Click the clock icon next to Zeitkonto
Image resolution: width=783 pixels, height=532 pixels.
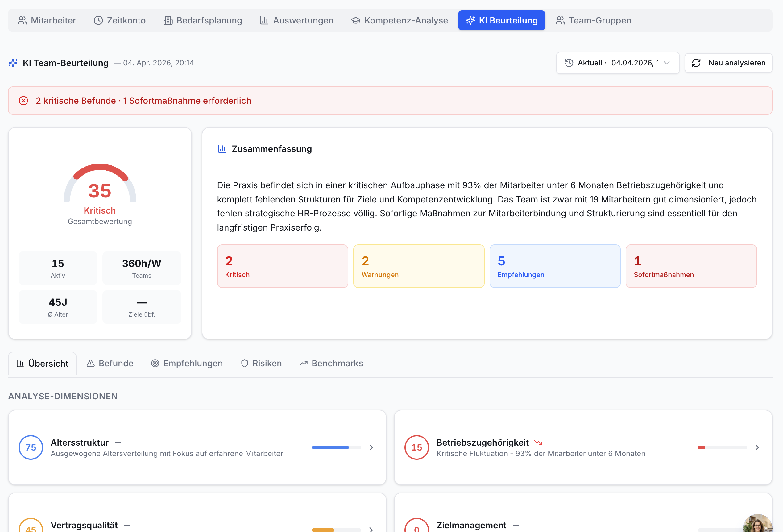point(98,21)
